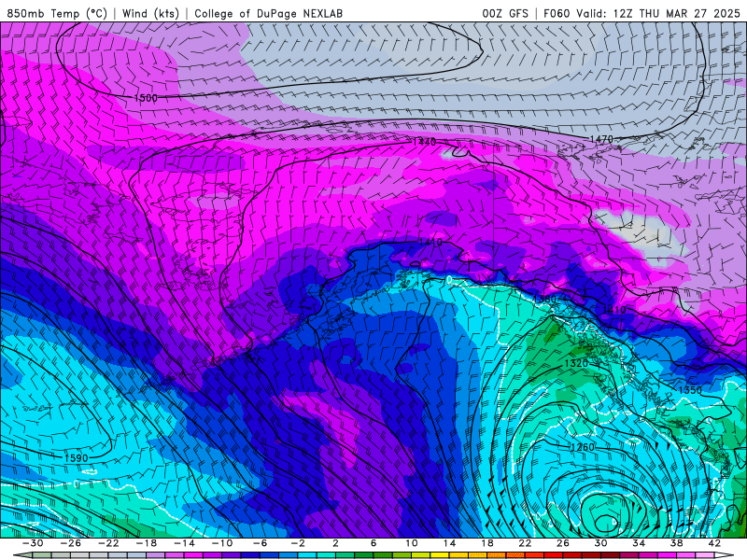Click the -26 colorbar tick label
The width and height of the screenshot is (747, 560).
click(x=71, y=543)
